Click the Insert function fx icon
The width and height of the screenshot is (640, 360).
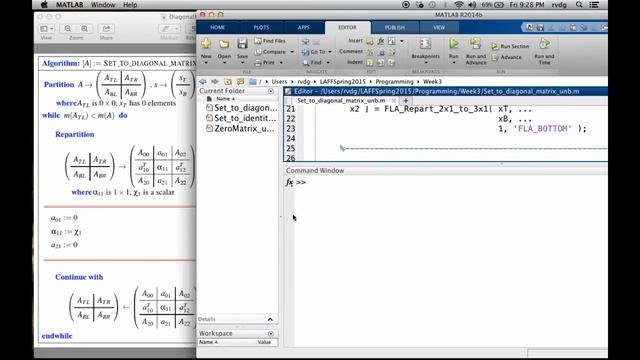[x=380, y=41]
